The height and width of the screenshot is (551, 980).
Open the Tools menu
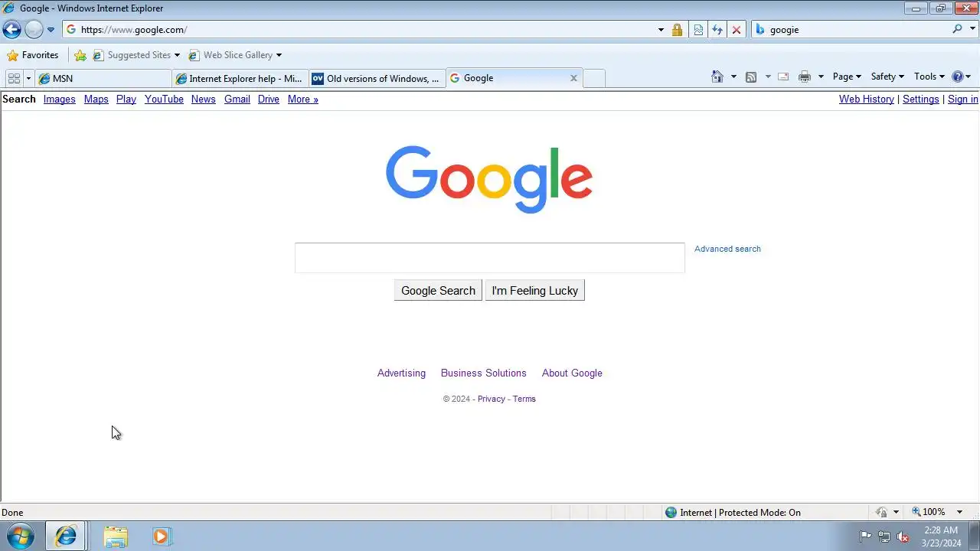929,77
